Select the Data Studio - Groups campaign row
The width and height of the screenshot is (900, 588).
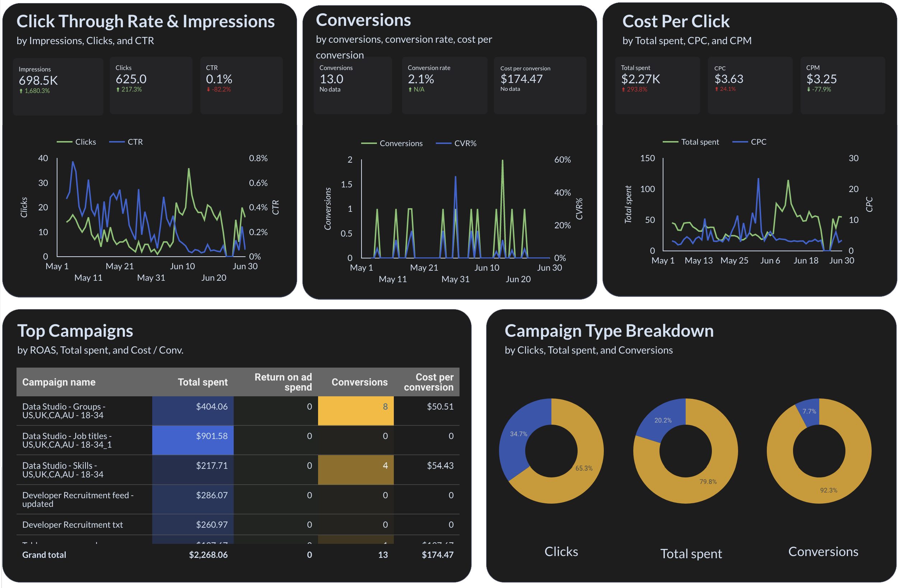(x=238, y=411)
